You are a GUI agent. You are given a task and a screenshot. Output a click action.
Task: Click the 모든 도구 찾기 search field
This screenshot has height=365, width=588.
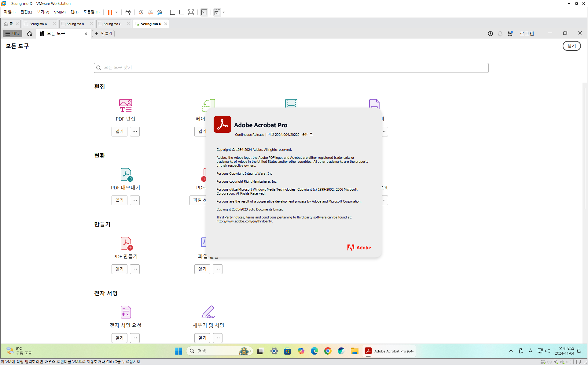291,68
